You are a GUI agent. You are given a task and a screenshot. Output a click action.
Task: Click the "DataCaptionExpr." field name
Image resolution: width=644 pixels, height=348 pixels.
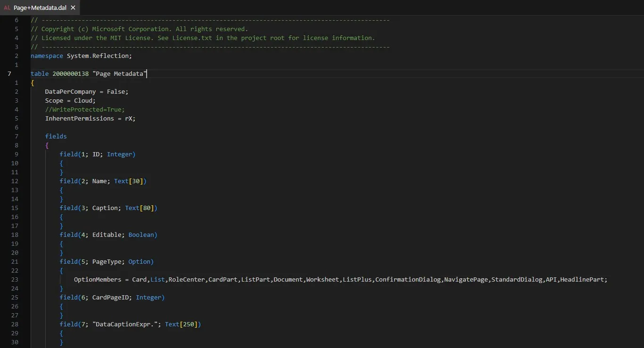click(x=125, y=324)
